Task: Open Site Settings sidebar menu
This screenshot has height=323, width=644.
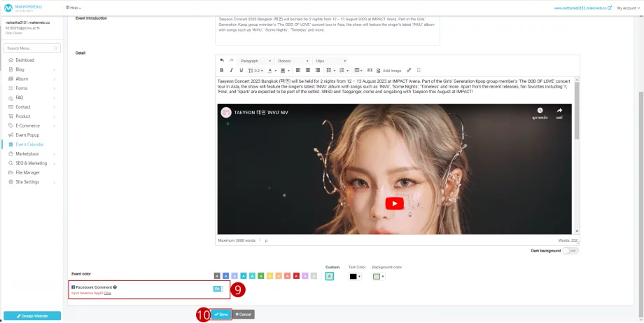Action: coord(32,182)
